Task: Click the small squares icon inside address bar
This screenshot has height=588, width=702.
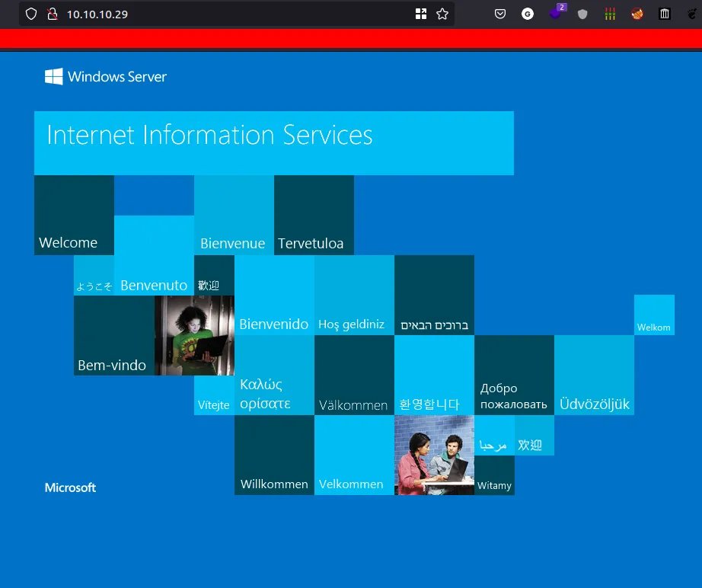Action: click(x=421, y=14)
